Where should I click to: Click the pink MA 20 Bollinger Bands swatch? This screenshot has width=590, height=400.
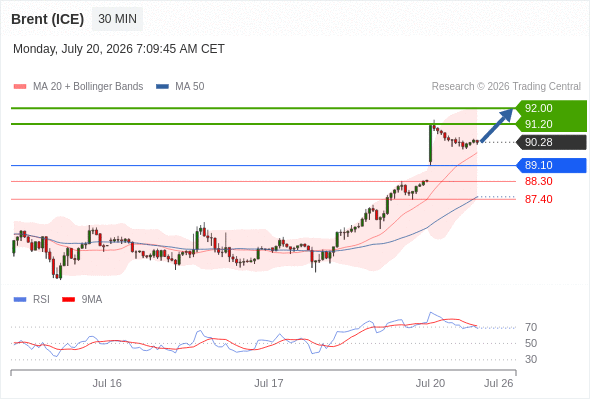point(20,87)
